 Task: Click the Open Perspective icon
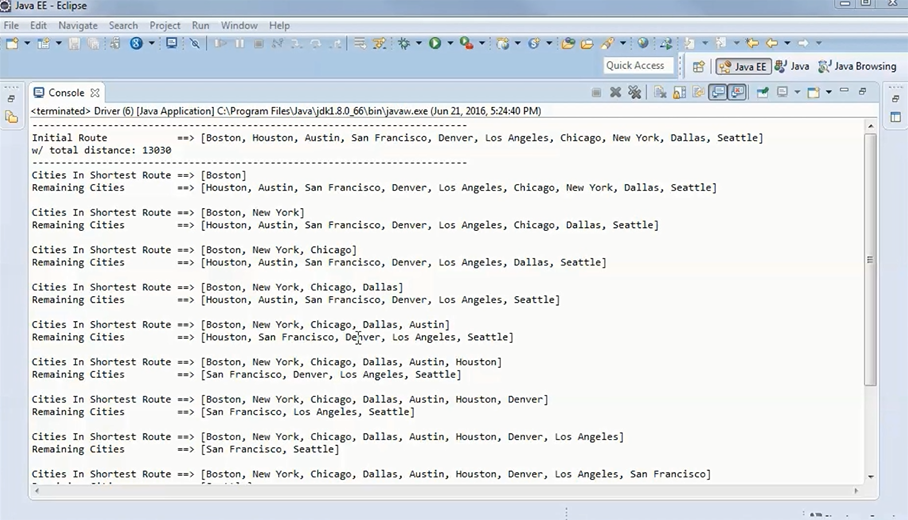click(698, 67)
